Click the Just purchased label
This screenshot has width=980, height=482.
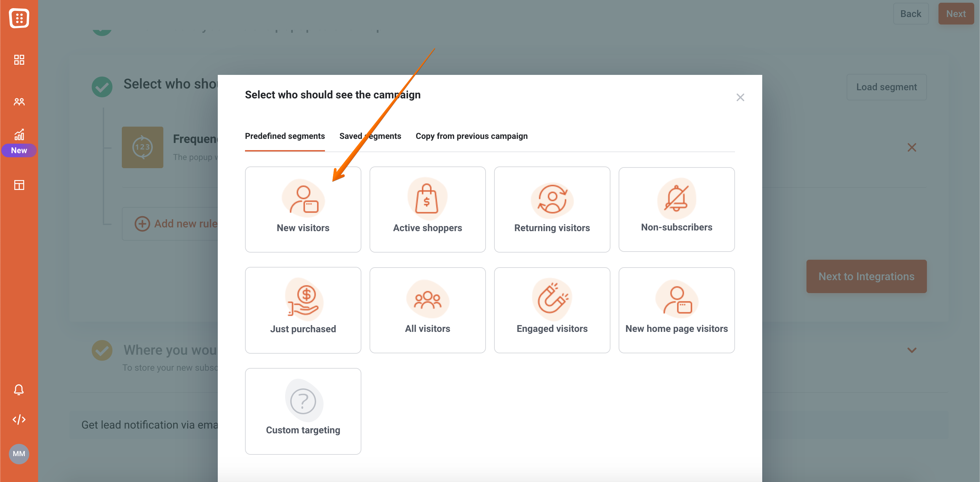point(303,329)
